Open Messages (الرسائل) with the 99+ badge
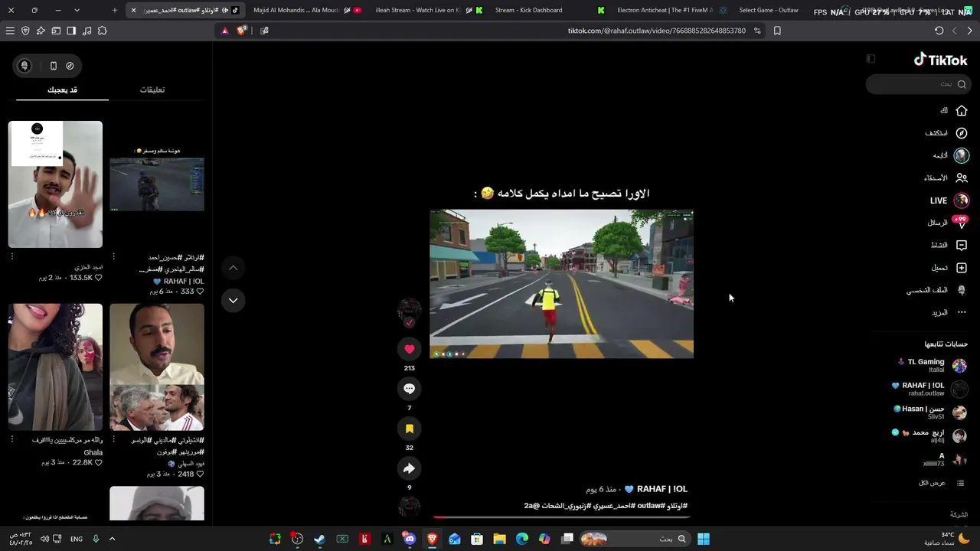Screen dimensions: 980x551 tap(948, 223)
